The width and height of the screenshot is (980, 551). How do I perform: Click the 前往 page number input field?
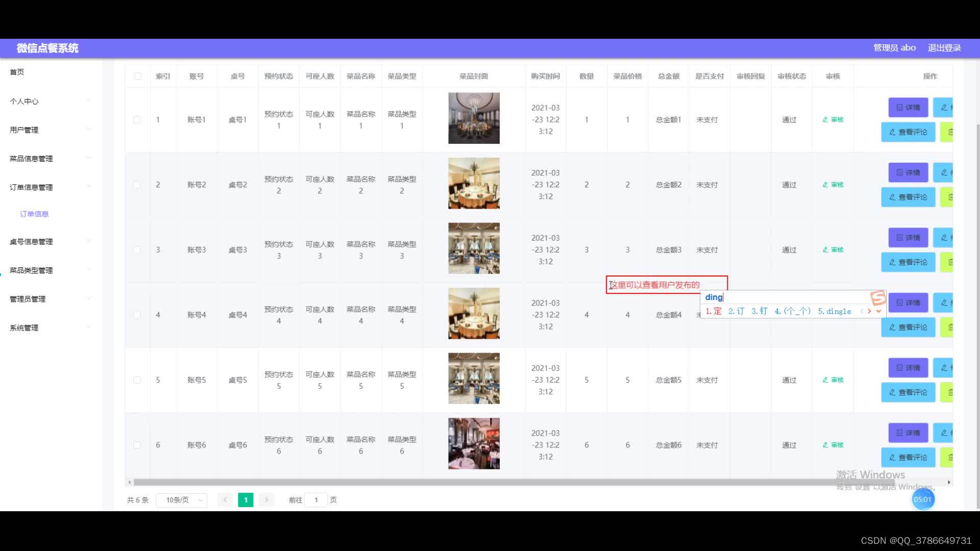pos(316,500)
